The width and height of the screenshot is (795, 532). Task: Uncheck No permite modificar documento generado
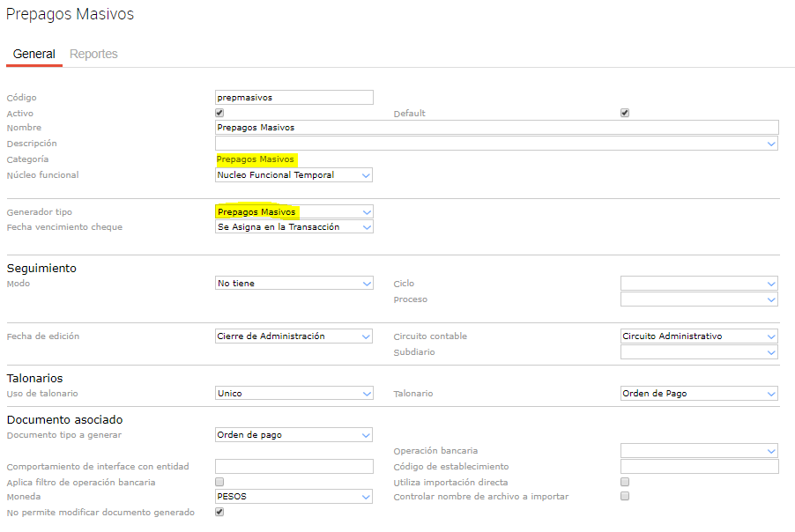(x=219, y=512)
